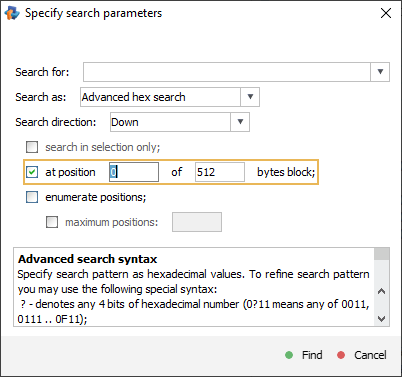Viewport: 402px width, 377px height.
Task: Toggle maximum positions checkbox
Action: [52, 222]
